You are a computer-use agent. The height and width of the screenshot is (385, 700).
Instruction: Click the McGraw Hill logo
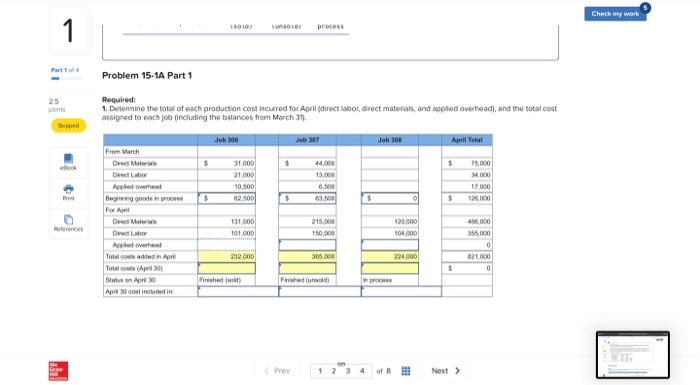point(58,371)
